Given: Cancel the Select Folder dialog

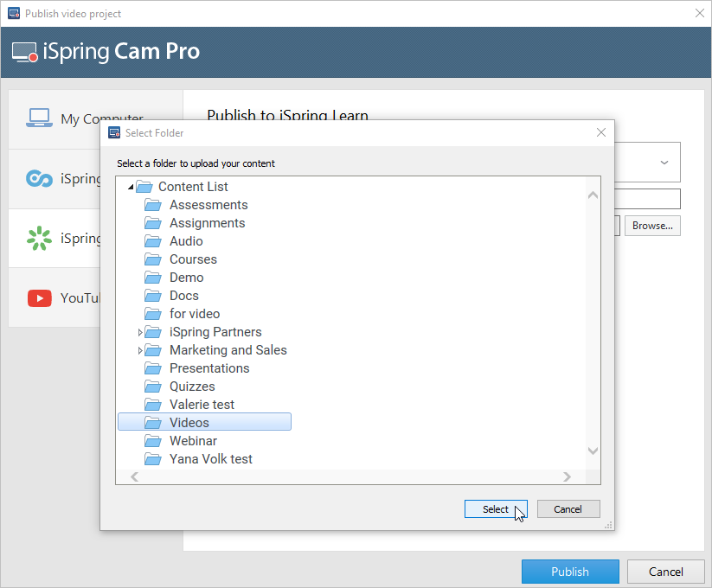Looking at the screenshot, I should click(568, 509).
